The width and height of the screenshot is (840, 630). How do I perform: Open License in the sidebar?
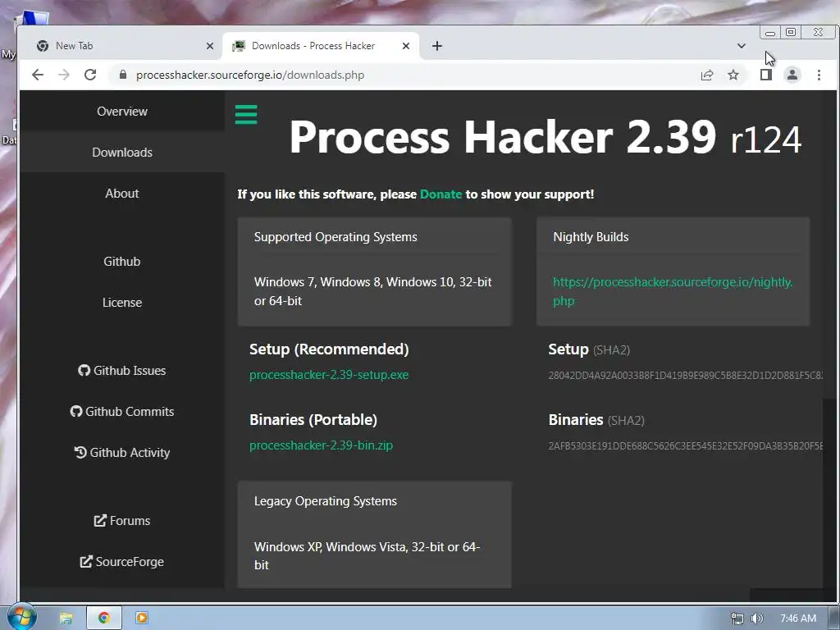click(x=122, y=303)
